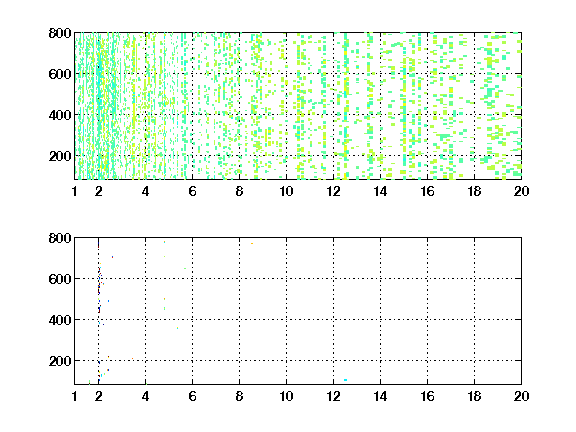Click the cyan marker near 12 in lower plot
The width and height of the screenshot is (576, 432).
[x=345, y=380]
